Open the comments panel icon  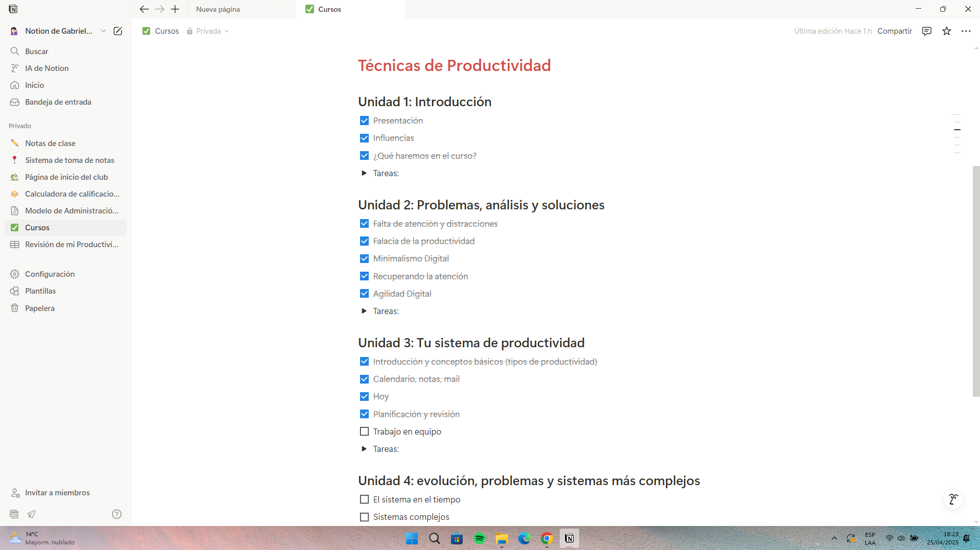[926, 31]
